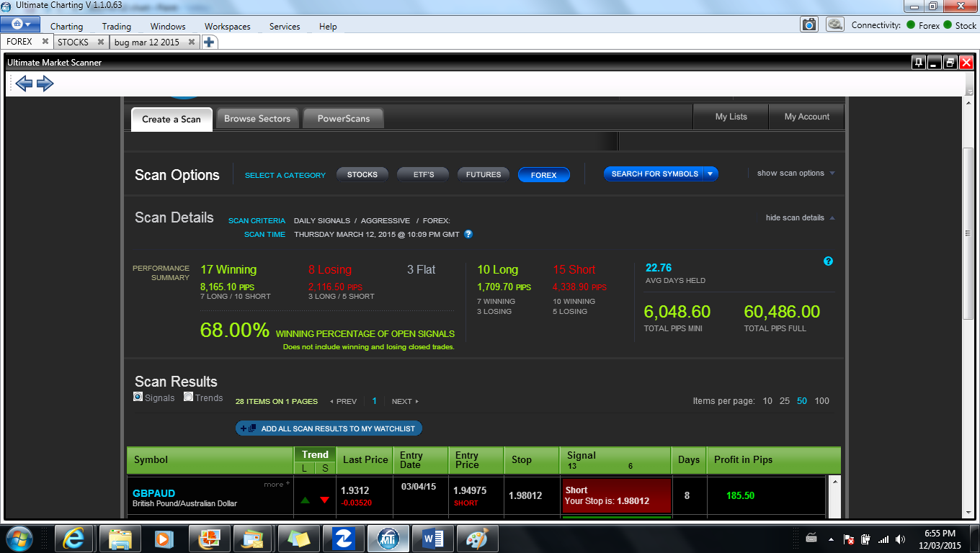Sort by Last Price column header
The image size is (980, 553).
(x=365, y=459)
